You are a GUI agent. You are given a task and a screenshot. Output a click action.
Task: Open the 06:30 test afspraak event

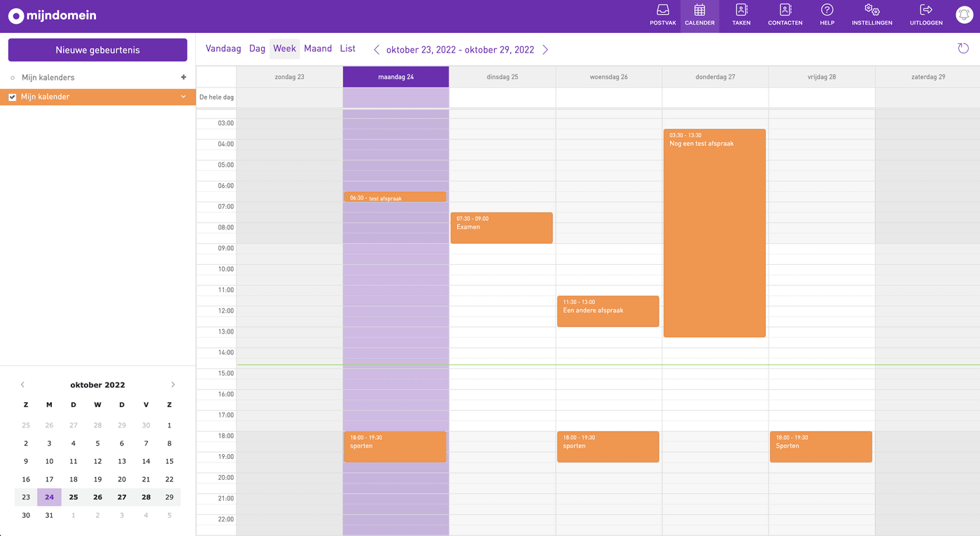395,197
